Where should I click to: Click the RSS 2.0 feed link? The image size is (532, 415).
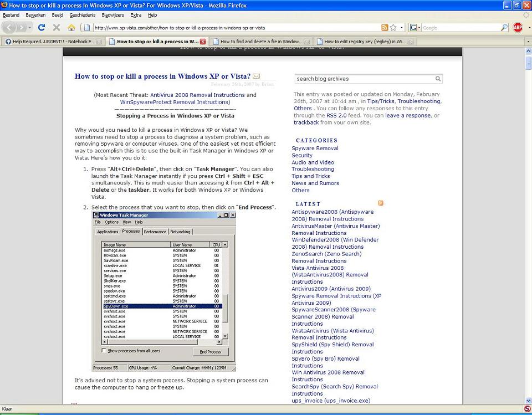coord(336,115)
